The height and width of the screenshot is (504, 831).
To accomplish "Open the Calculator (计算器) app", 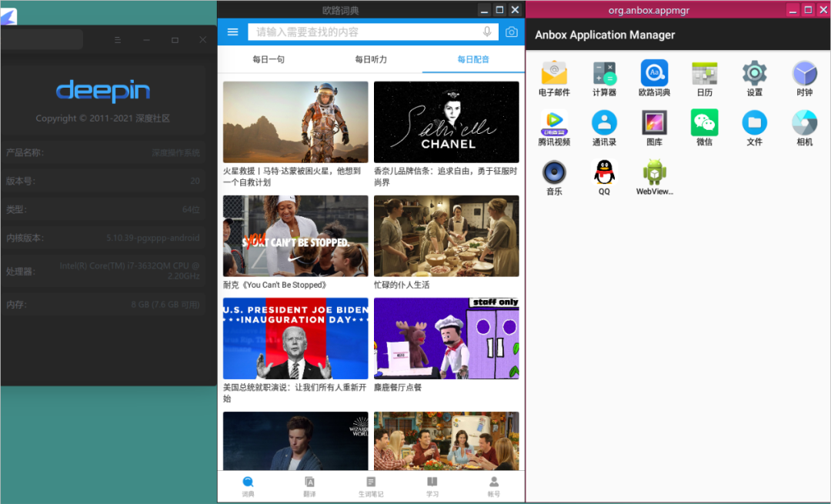I will coord(604,74).
